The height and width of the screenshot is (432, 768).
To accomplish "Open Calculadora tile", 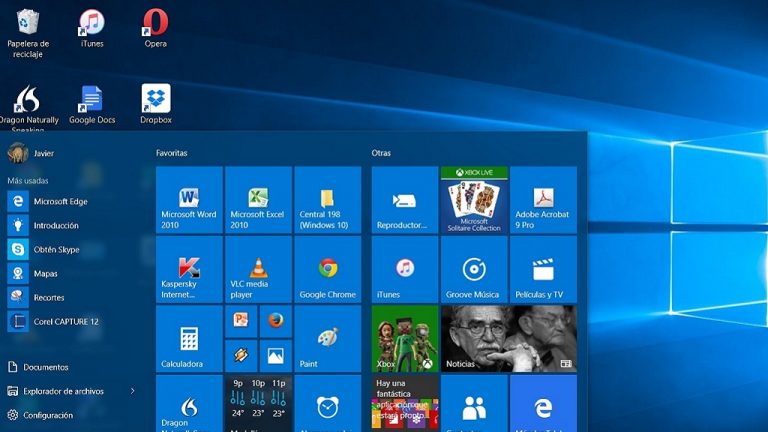I will [x=190, y=339].
